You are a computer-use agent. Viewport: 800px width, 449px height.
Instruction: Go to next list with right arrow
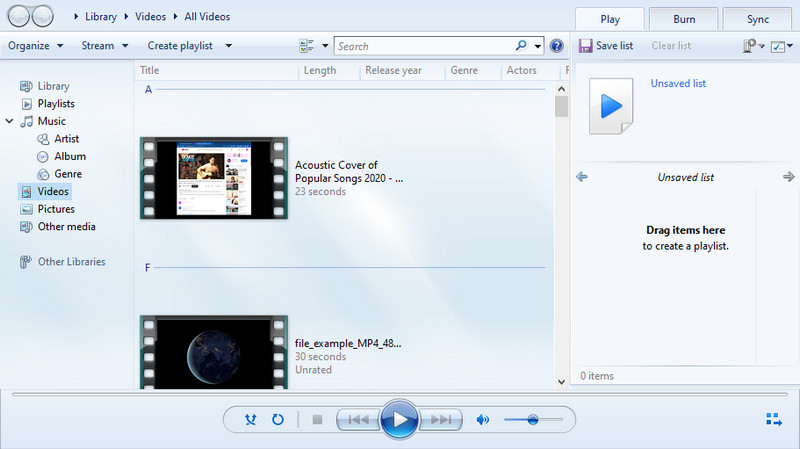(788, 177)
